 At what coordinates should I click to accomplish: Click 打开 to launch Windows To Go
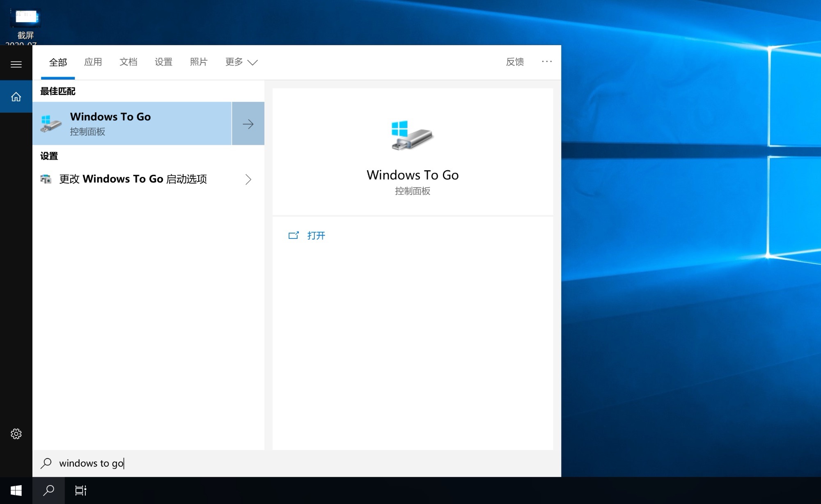[x=316, y=236]
